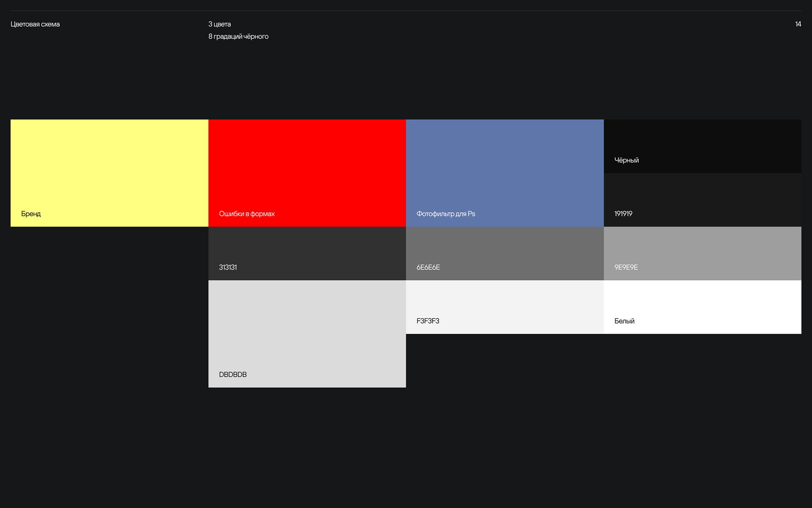Click the 191919 dark swatch

coord(702,195)
